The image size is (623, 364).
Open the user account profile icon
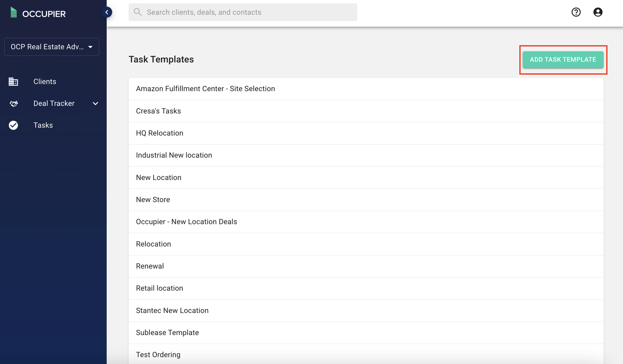point(598,12)
